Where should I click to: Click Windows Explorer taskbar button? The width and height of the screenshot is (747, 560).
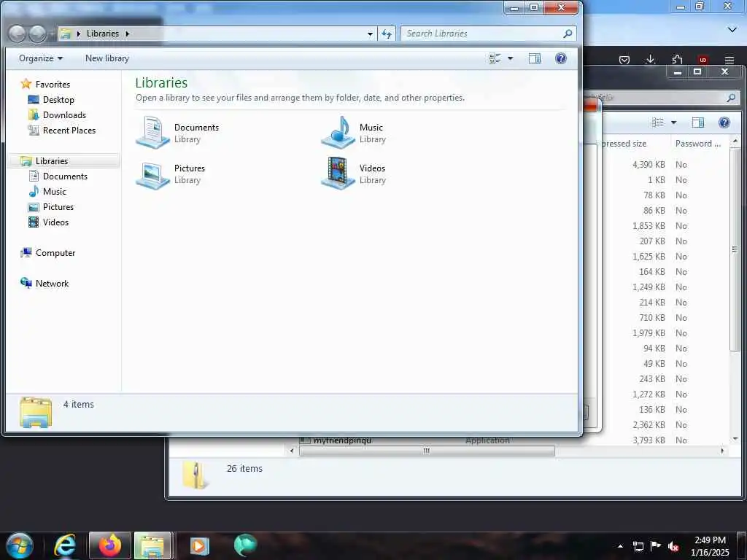tap(152, 545)
